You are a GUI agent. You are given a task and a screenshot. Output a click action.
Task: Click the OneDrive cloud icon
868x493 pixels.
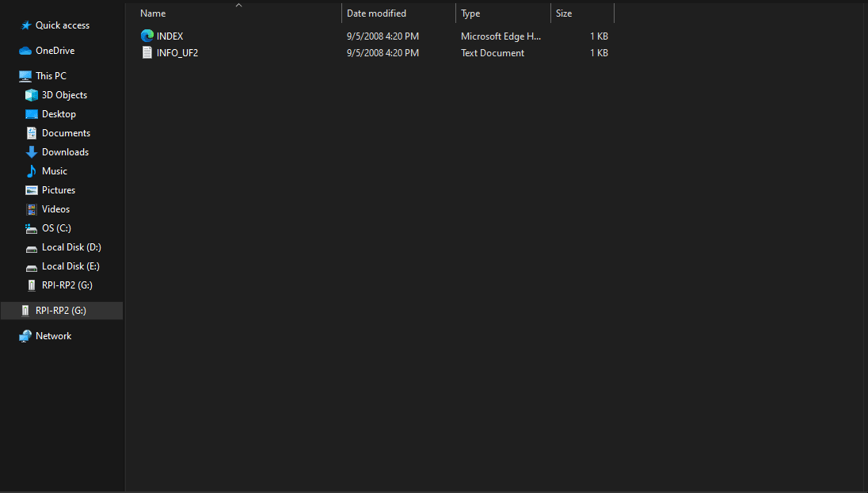point(25,51)
